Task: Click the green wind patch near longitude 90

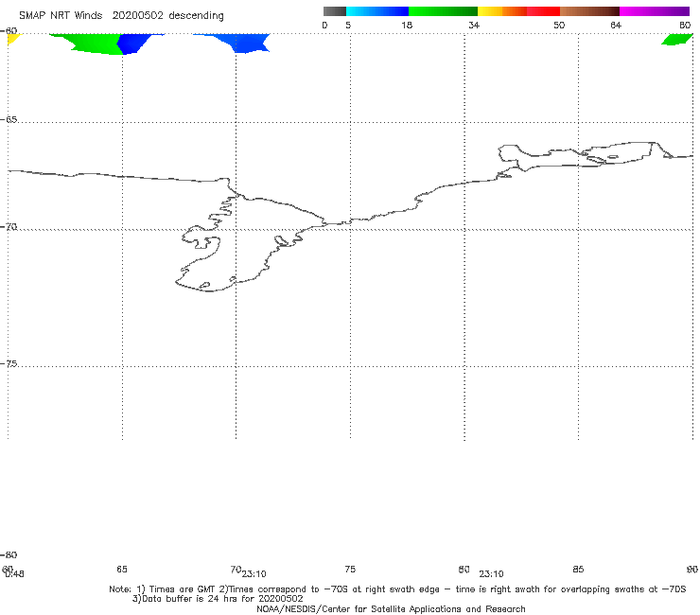Action: (677, 40)
